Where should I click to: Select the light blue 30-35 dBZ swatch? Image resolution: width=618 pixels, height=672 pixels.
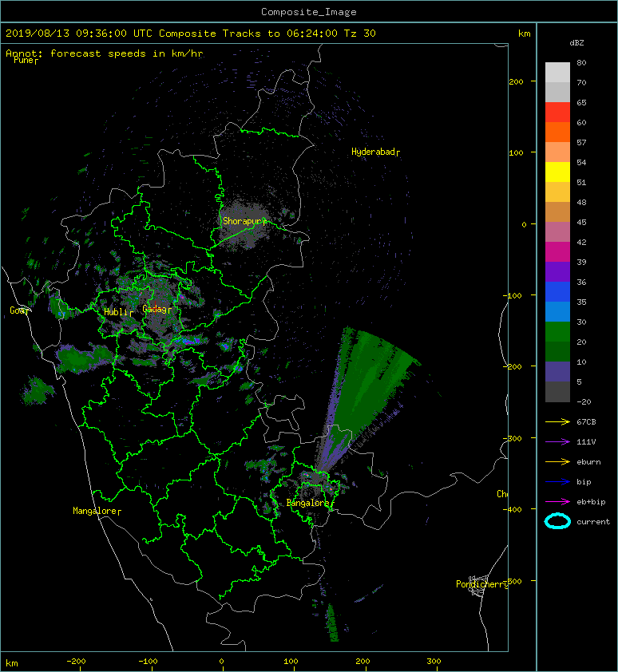click(557, 311)
